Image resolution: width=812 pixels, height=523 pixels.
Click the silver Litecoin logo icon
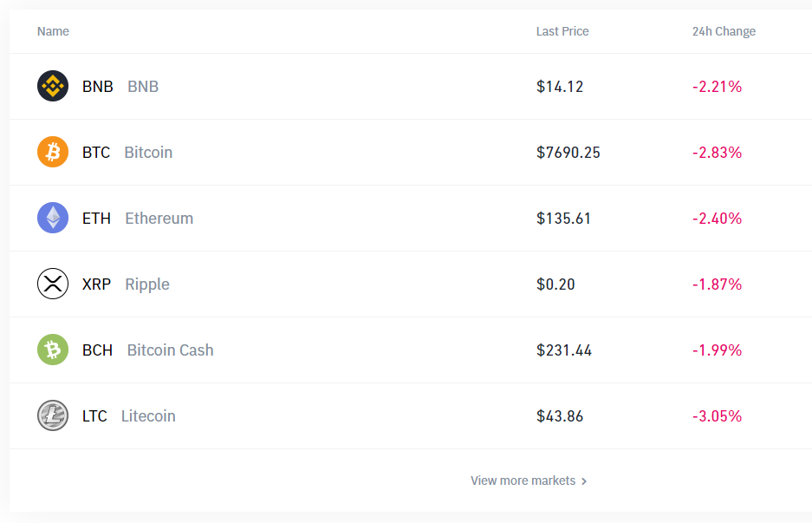tap(53, 415)
